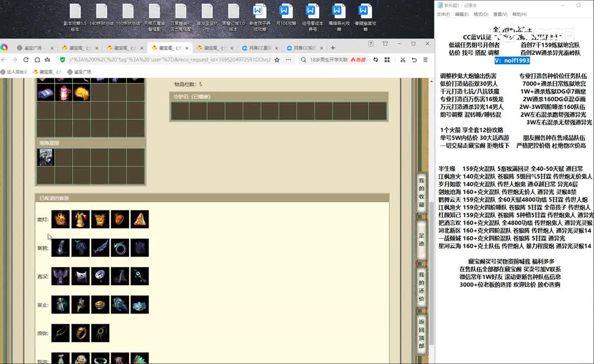Open the browser hamburger menu
This screenshot has width=594, height=364.
tap(426, 60)
